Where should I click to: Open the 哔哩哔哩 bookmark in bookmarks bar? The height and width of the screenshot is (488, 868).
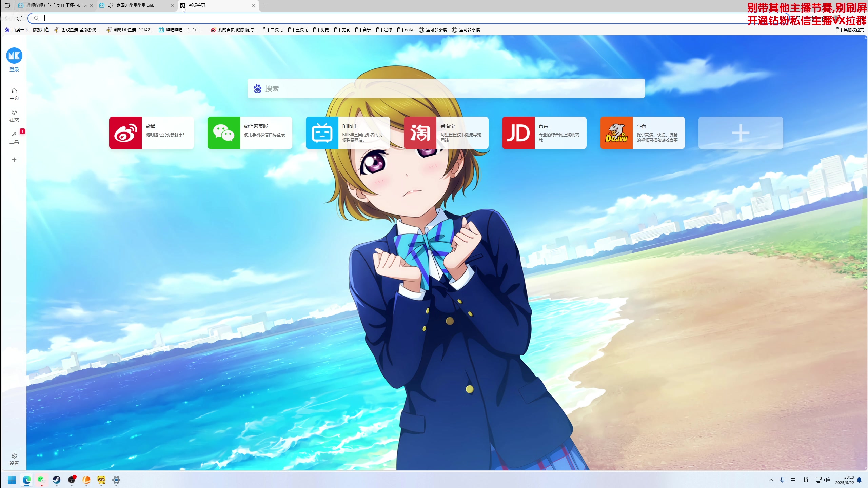coord(181,30)
